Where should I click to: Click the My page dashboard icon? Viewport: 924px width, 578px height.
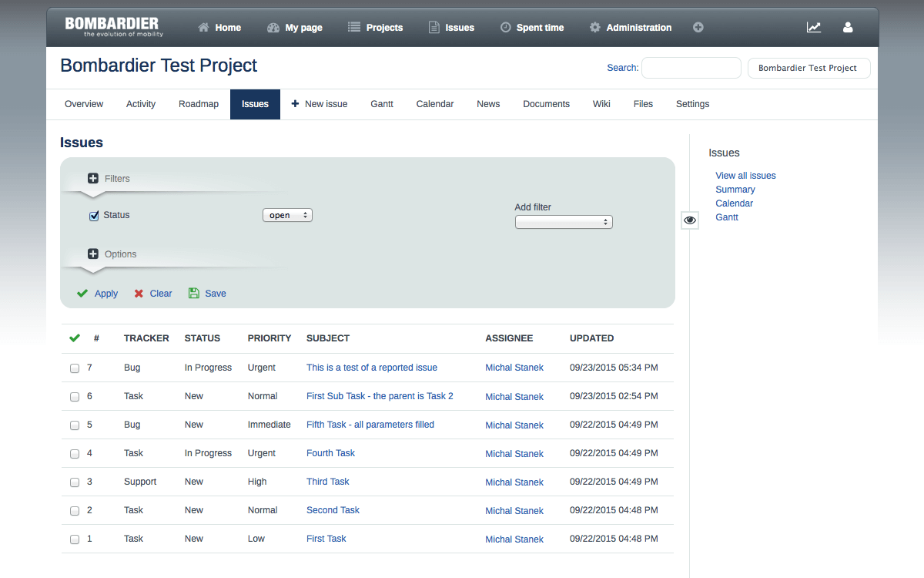(273, 27)
